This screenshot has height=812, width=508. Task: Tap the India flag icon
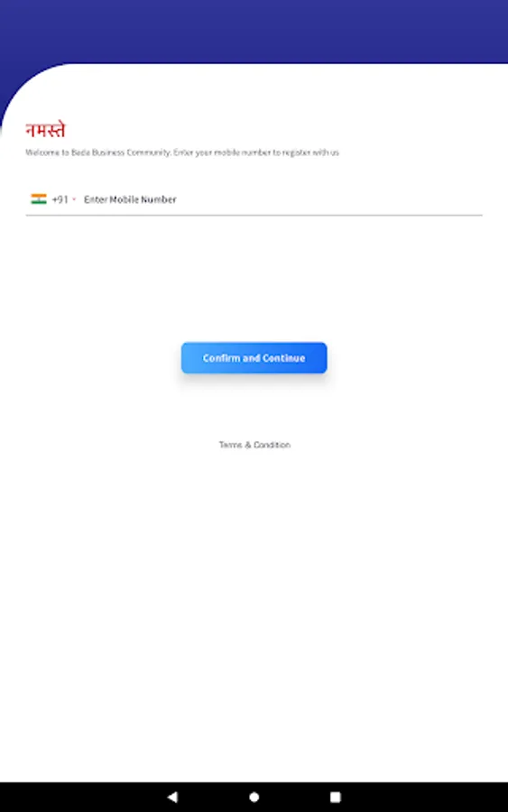[39, 198]
